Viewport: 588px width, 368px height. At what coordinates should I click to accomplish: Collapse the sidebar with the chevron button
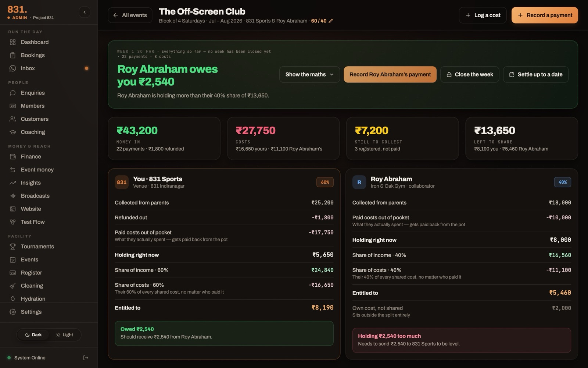pos(85,12)
